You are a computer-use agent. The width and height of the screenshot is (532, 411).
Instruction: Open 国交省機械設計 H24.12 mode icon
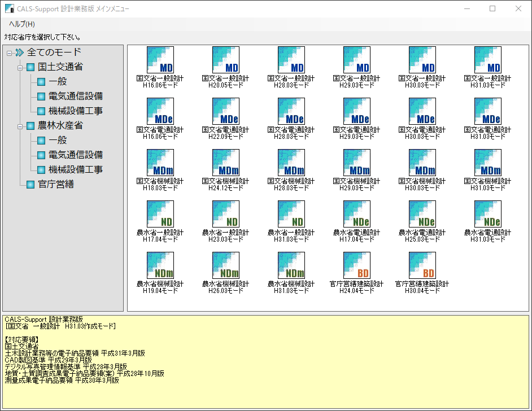pos(225,163)
